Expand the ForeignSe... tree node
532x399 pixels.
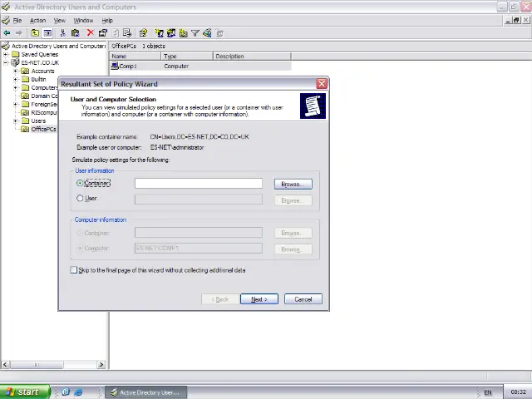pyautogui.click(x=15, y=104)
